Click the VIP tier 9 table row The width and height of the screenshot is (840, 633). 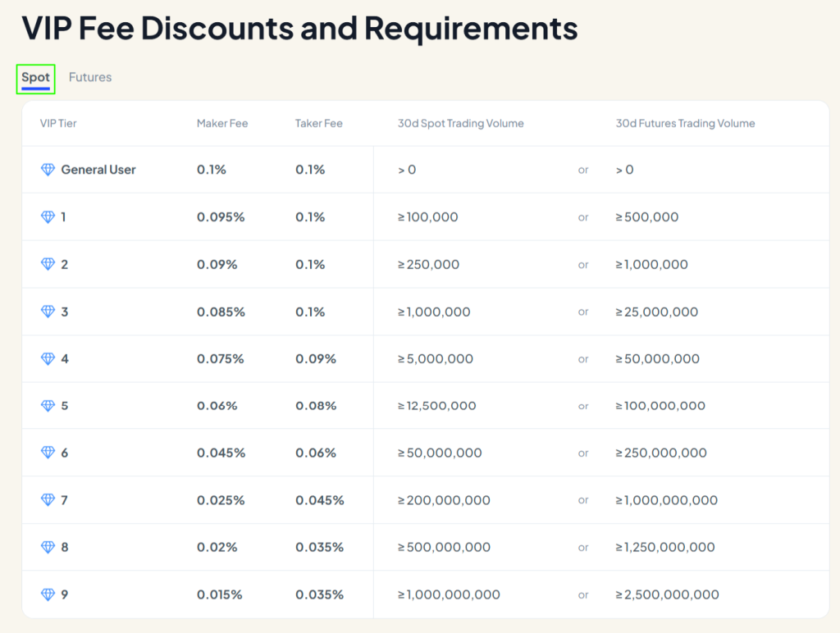pyautogui.click(x=328, y=594)
